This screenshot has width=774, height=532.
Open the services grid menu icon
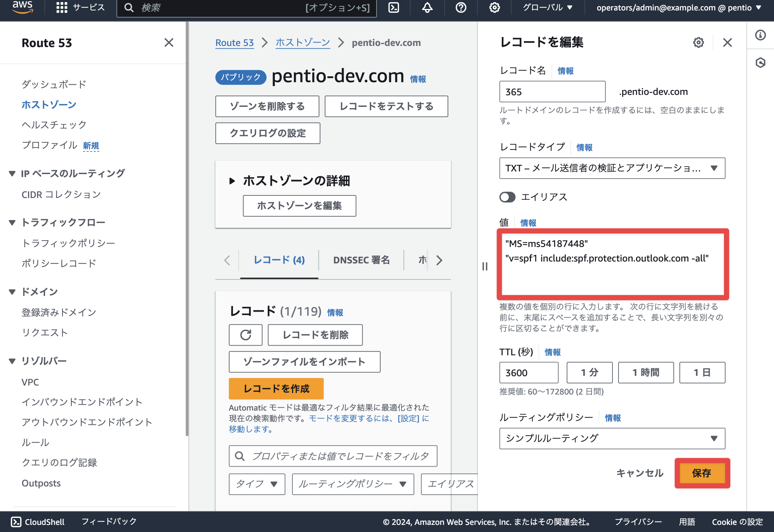[62, 7]
